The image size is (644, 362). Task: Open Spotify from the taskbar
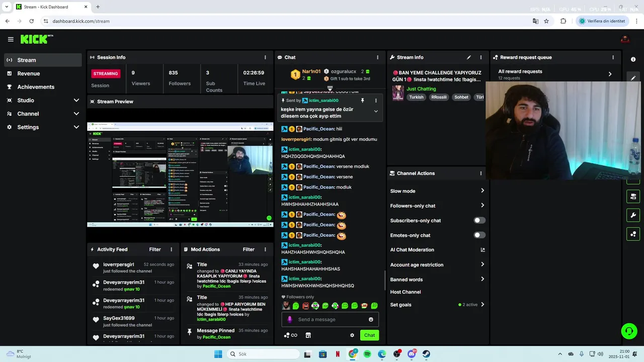pos(367,354)
